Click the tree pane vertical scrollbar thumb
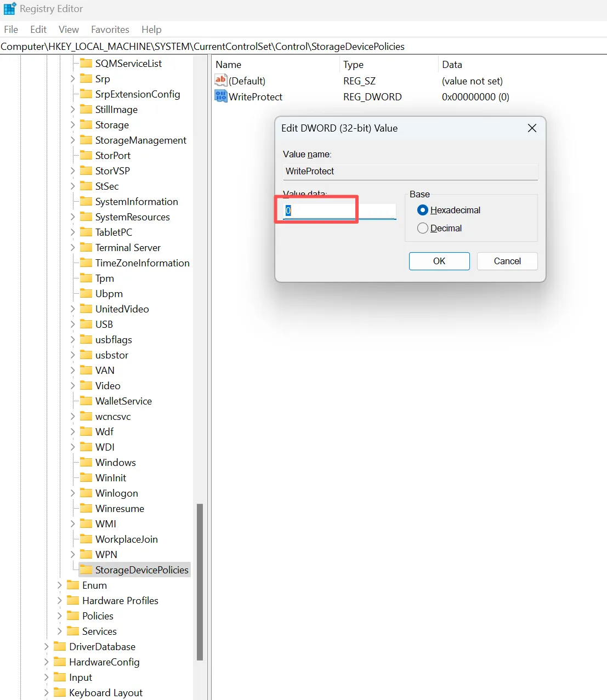 click(200, 582)
